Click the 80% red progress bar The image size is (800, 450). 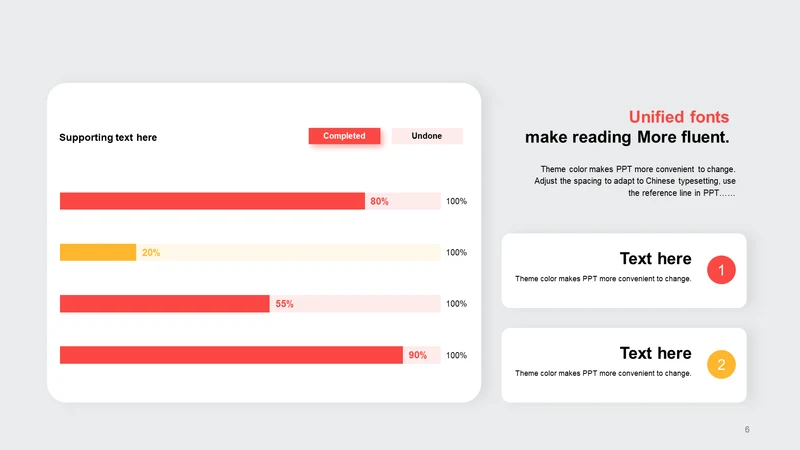tap(212, 201)
